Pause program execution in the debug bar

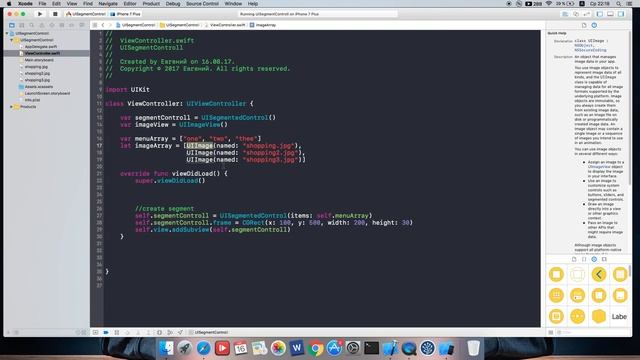click(117, 333)
